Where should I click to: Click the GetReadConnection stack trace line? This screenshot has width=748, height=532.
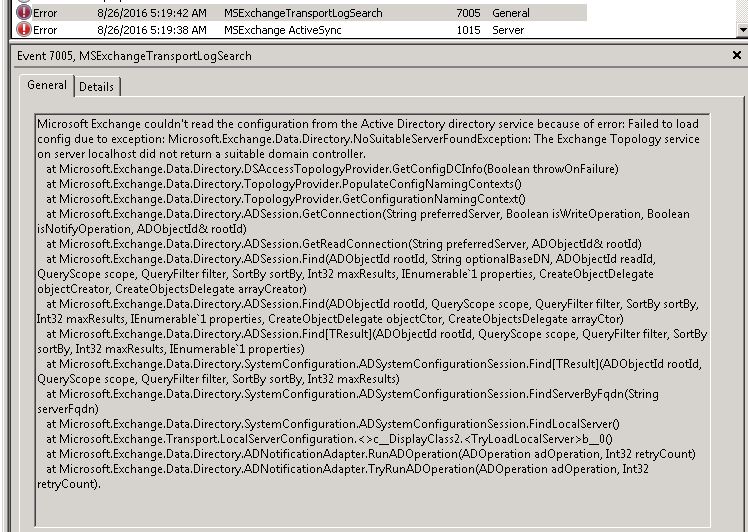tap(343, 244)
